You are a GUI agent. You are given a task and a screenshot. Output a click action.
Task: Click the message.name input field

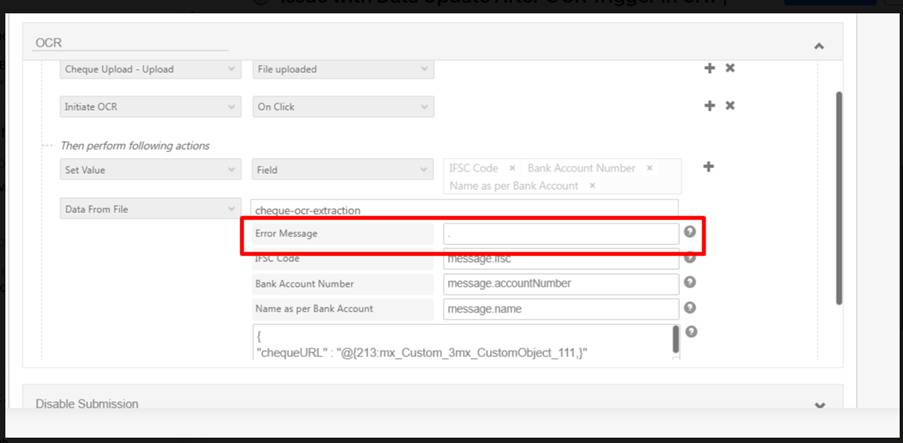click(561, 309)
